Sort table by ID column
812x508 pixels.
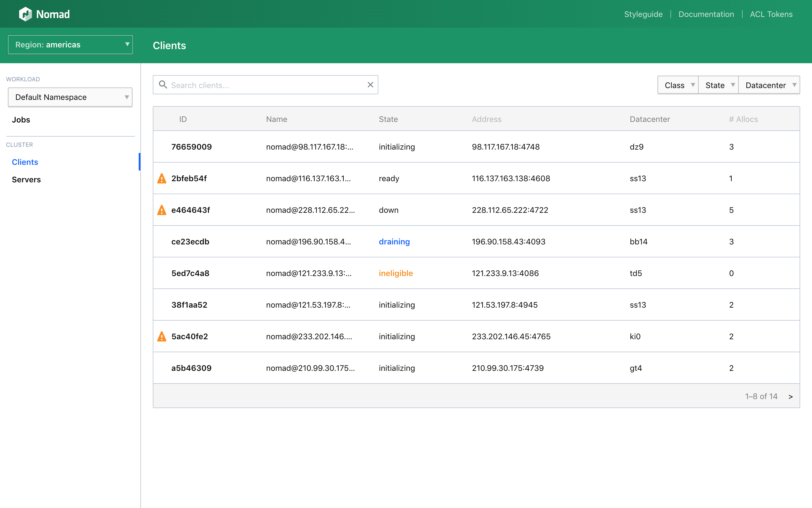coord(183,119)
